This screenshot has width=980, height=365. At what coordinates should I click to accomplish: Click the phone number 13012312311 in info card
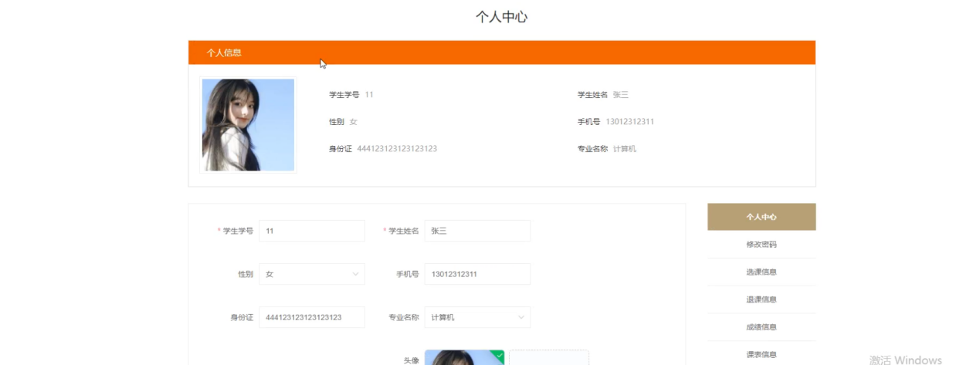pyautogui.click(x=630, y=122)
